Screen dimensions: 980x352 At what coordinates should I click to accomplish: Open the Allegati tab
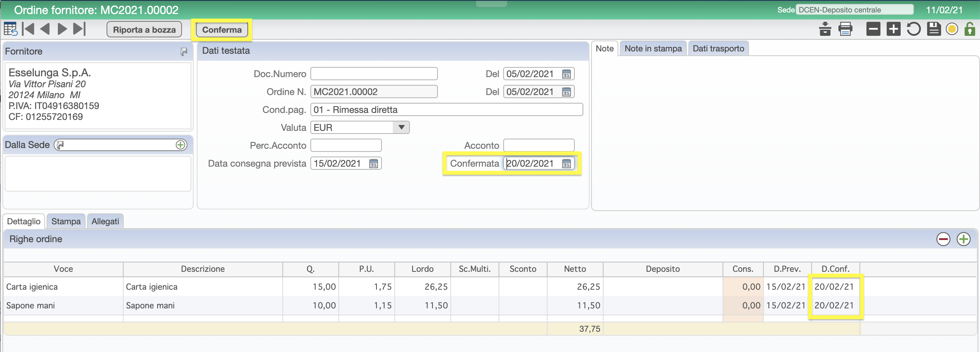105,221
